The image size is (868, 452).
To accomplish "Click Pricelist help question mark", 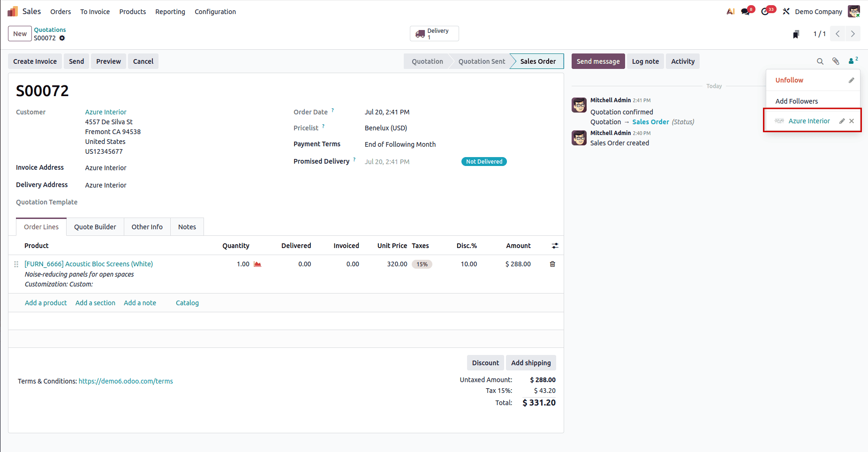I will click(x=323, y=126).
